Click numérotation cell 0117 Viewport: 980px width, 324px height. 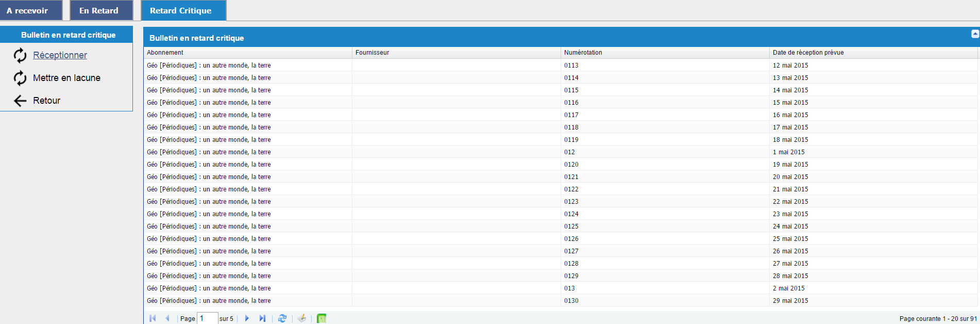[665, 115]
